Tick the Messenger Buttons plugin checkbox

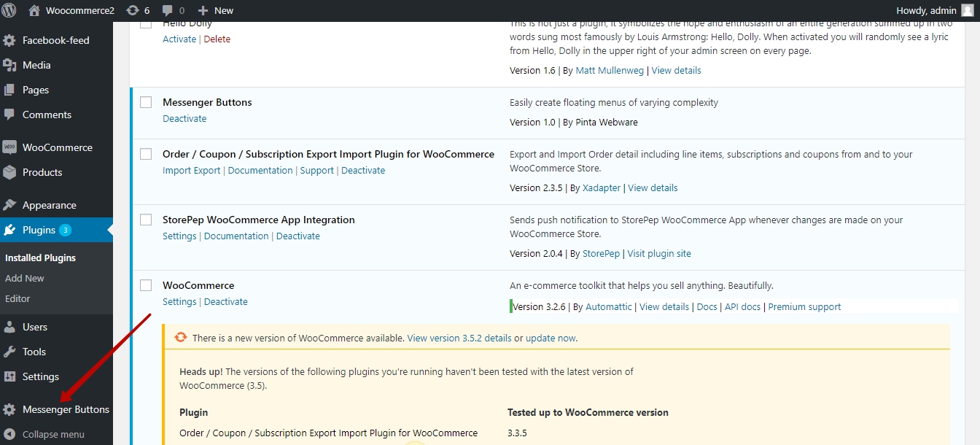click(146, 103)
